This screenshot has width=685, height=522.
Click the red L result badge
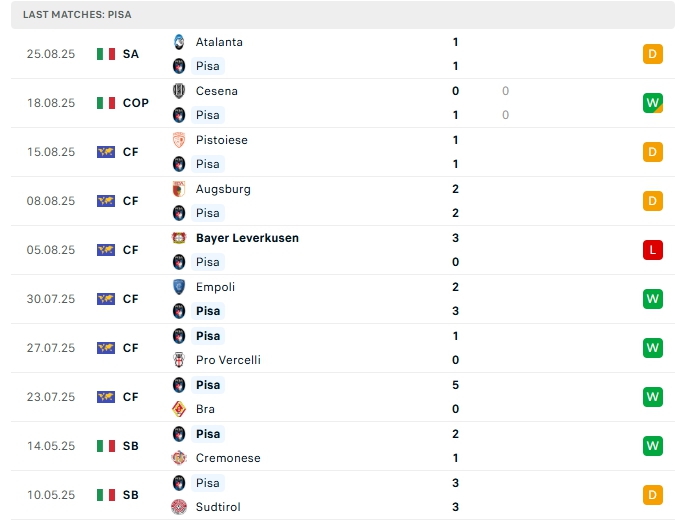pyautogui.click(x=653, y=250)
